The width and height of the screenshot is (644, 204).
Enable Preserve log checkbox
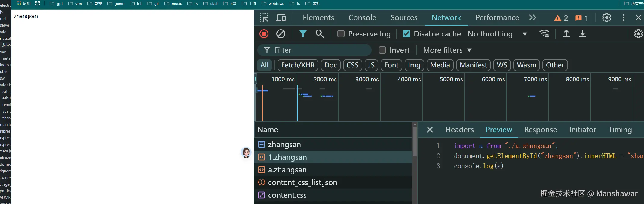341,34
